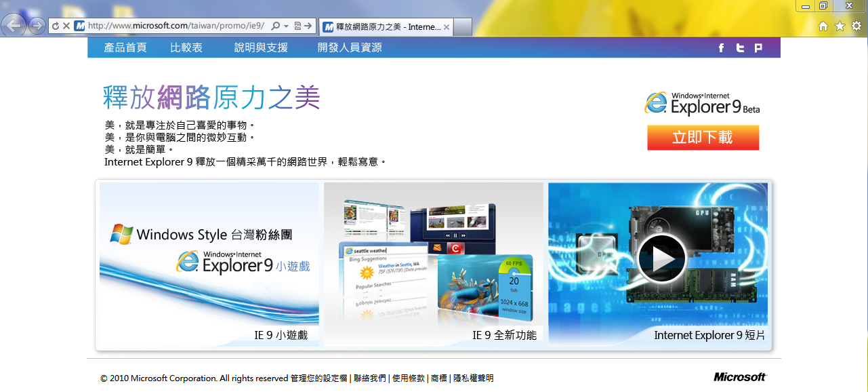Viewport: 868px width, 392px height.
Task: Open the Home page icon
Action: tap(823, 26)
